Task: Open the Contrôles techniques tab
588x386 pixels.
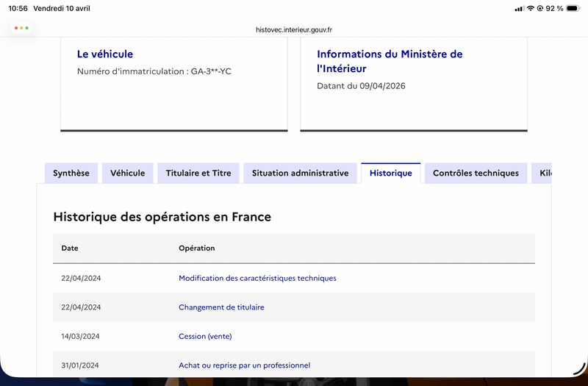Action: click(x=476, y=173)
